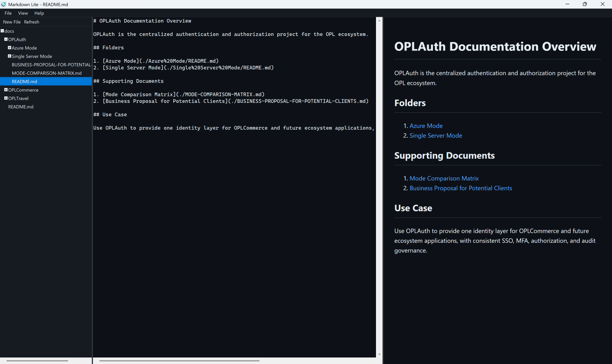Open the Azure Mode link in preview
The width and height of the screenshot is (612, 364).
(426, 125)
